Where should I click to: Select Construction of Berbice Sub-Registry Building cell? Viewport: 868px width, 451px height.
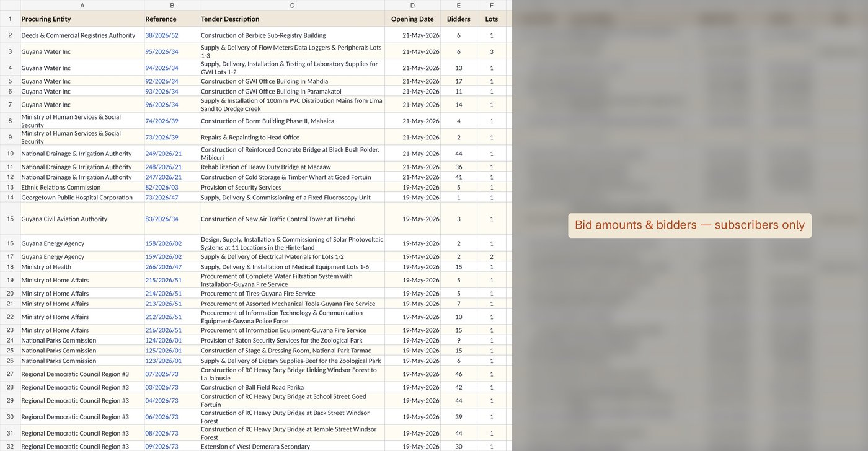293,35
